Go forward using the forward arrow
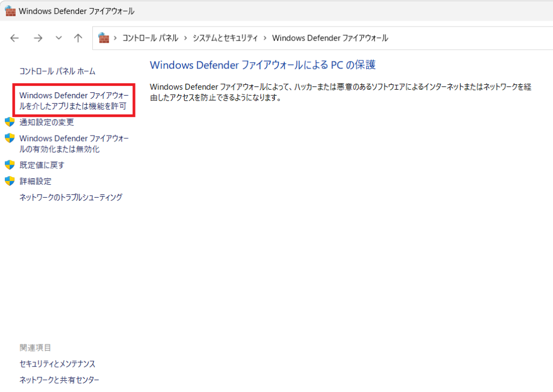This screenshot has width=553, height=392. click(38, 38)
